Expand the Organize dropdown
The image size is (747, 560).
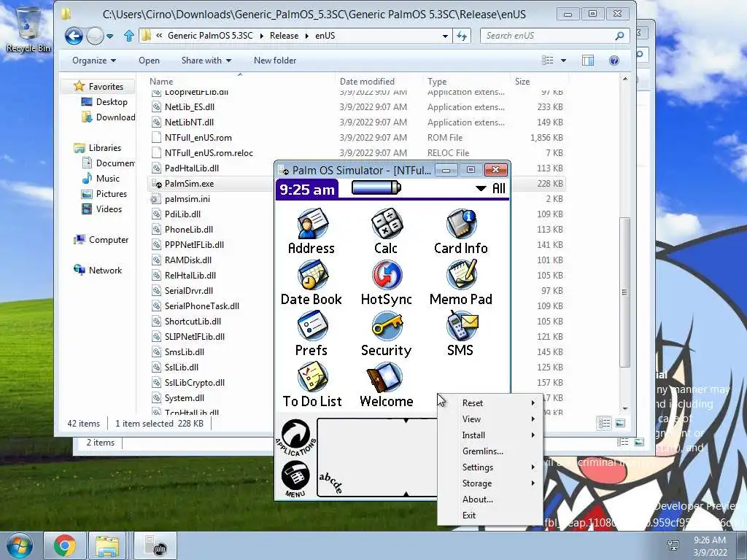click(x=94, y=61)
